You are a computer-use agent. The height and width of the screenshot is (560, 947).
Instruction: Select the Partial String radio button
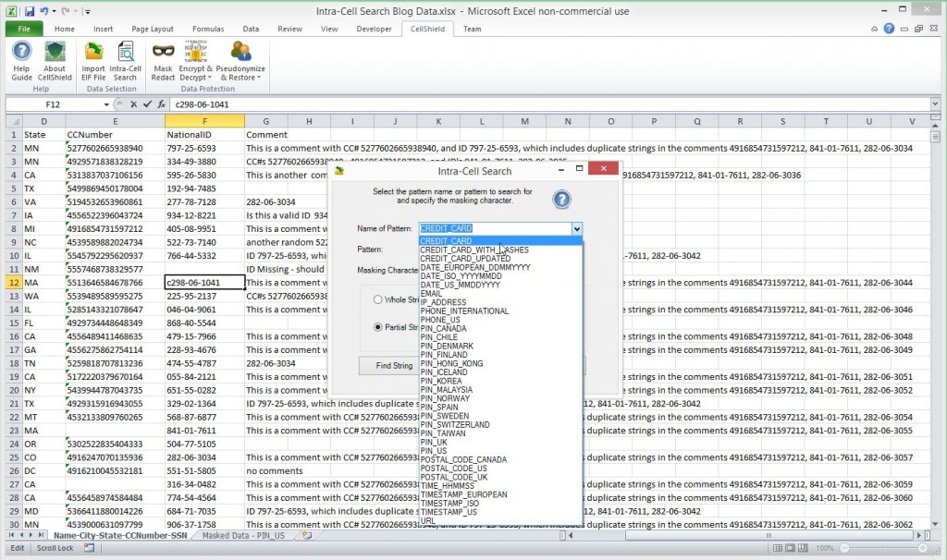coord(377,327)
